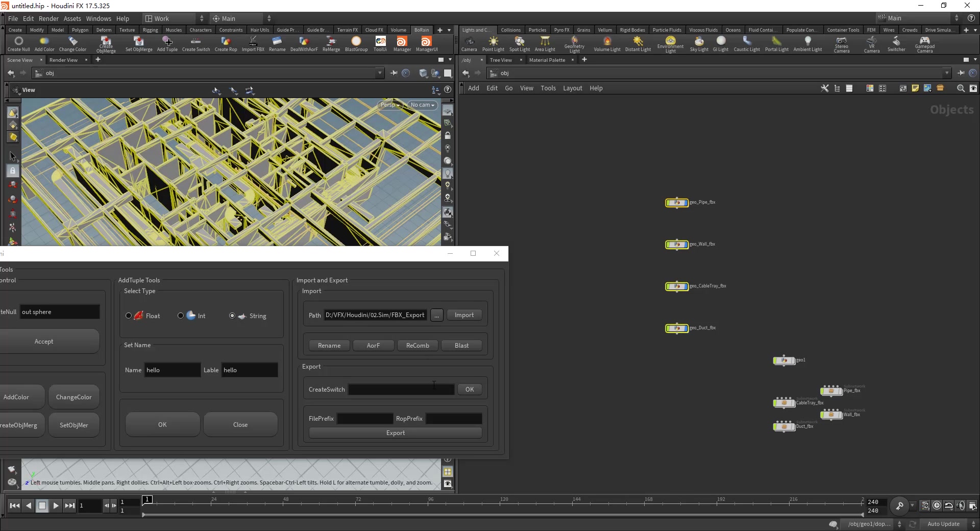Select the Import FBX shelf tool

click(x=253, y=44)
